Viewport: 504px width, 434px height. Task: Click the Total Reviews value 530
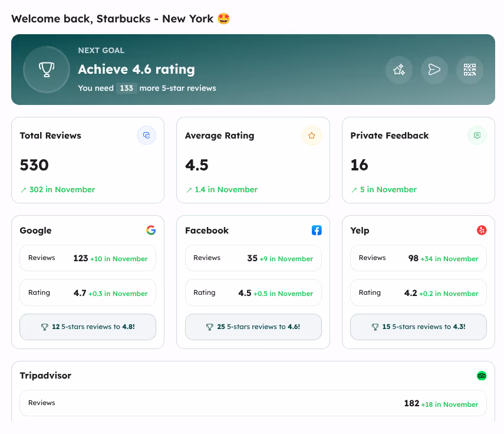pos(34,165)
